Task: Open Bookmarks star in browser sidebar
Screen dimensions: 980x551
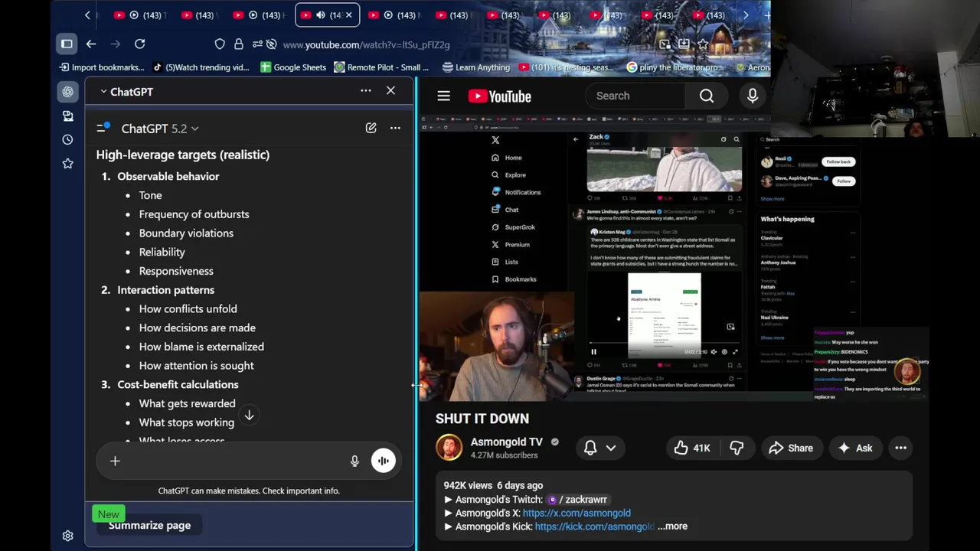Action: (67, 163)
